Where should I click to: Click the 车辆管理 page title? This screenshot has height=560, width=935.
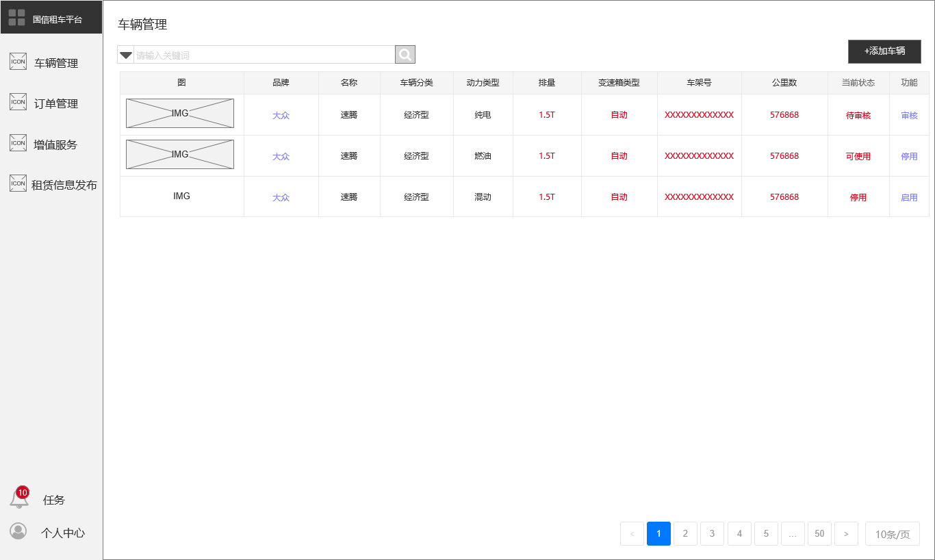click(142, 25)
